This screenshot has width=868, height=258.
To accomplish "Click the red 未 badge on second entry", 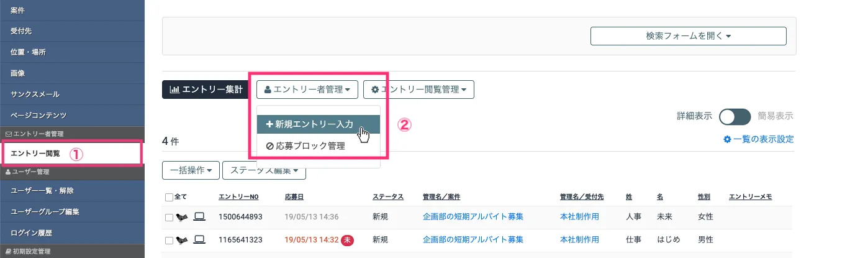I will click(348, 240).
